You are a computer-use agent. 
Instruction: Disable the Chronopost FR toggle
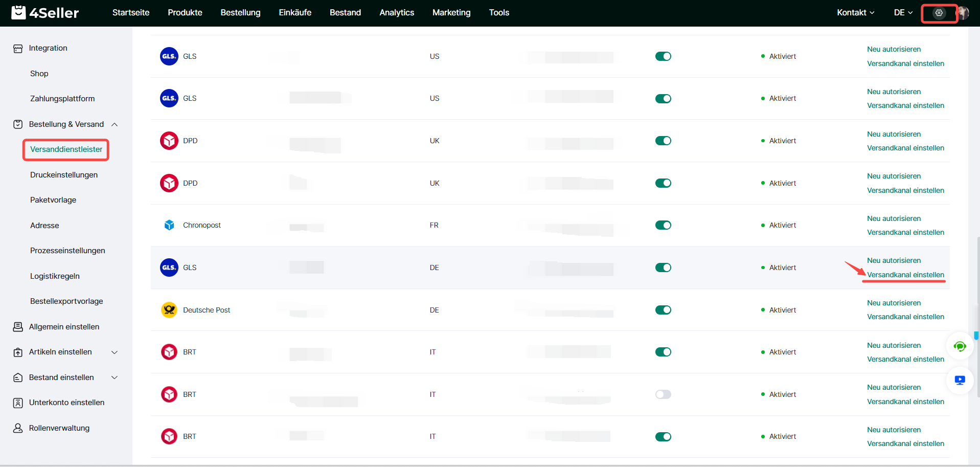tap(663, 225)
